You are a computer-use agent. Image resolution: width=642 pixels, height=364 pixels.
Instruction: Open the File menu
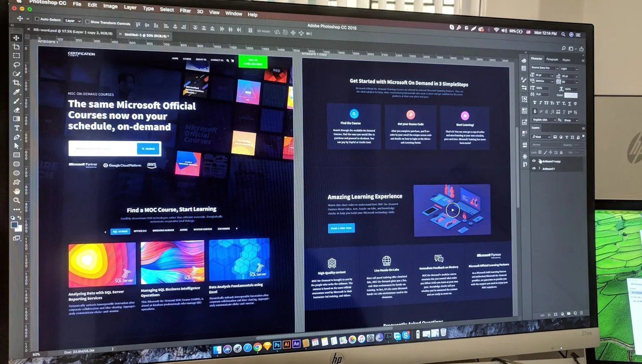click(x=77, y=4)
